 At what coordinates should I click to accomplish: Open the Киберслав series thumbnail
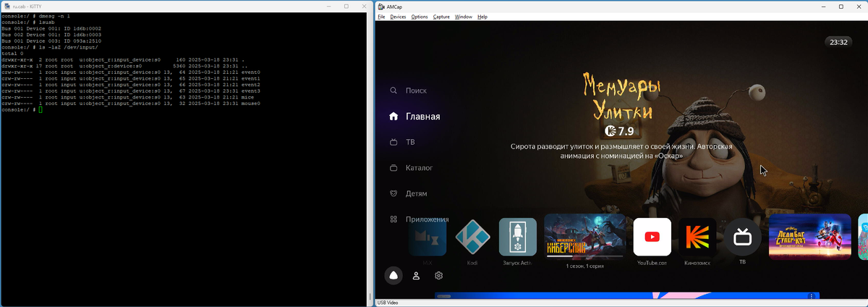[584, 237]
